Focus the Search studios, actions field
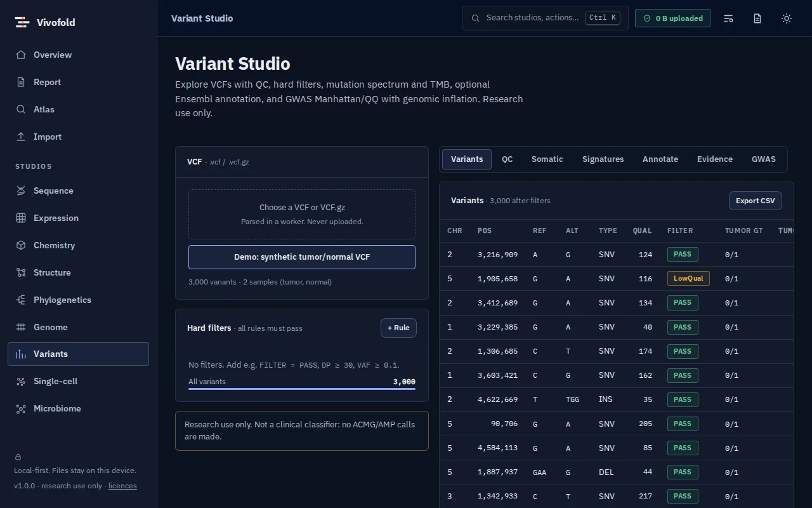This screenshot has width=812, height=508. point(546,18)
